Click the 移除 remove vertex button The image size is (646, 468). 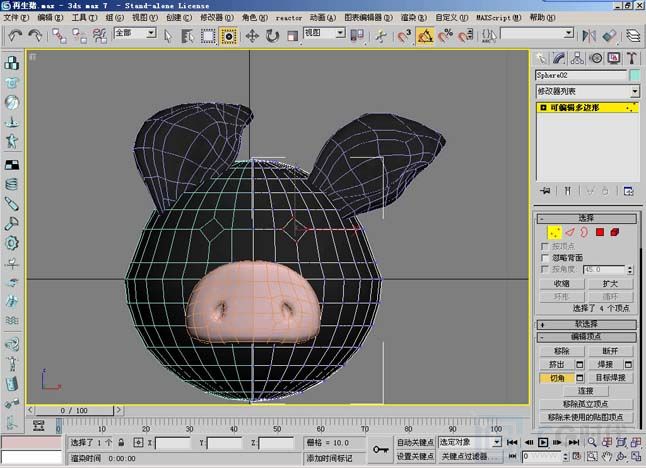tap(562, 351)
